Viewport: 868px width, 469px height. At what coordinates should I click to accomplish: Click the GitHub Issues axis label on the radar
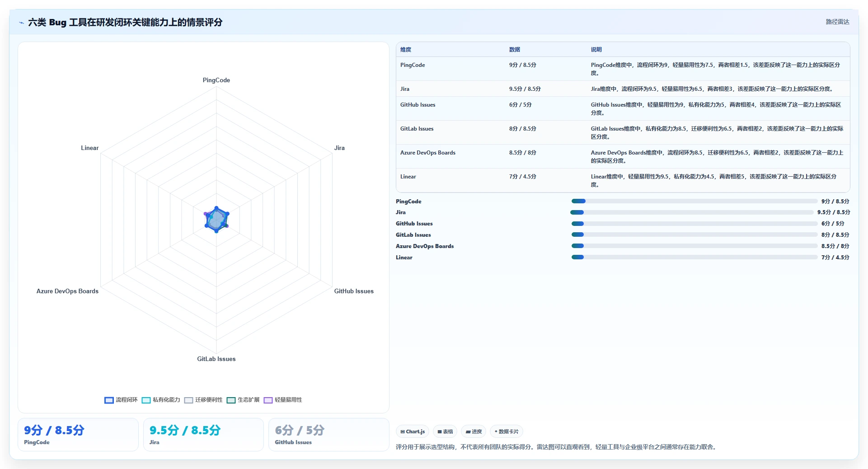point(354,291)
